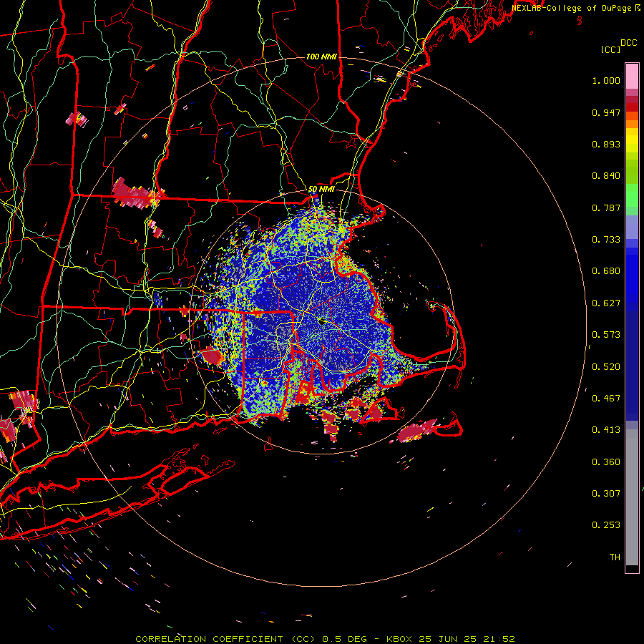Viewport: 644px width, 644px height.
Task: Click the 0.893 color scale label
Action: pyautogui.click(x=606, y=144)
